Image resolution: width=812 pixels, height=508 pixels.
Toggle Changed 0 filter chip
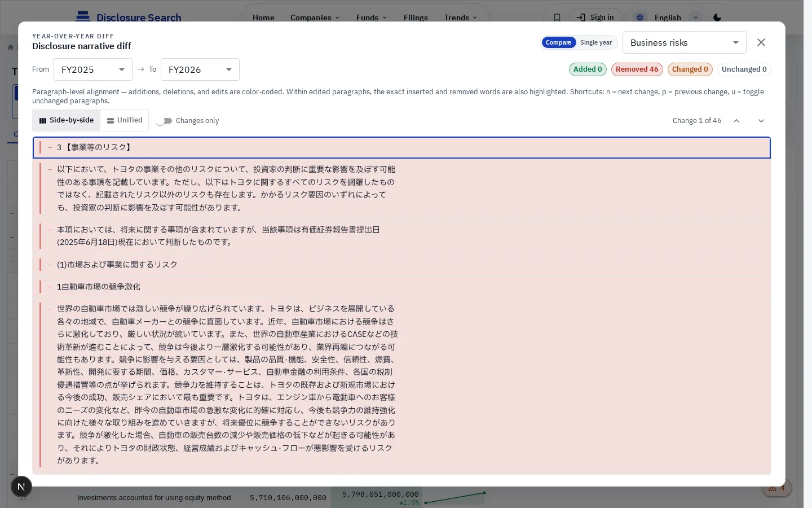click(x=690, y=69)
